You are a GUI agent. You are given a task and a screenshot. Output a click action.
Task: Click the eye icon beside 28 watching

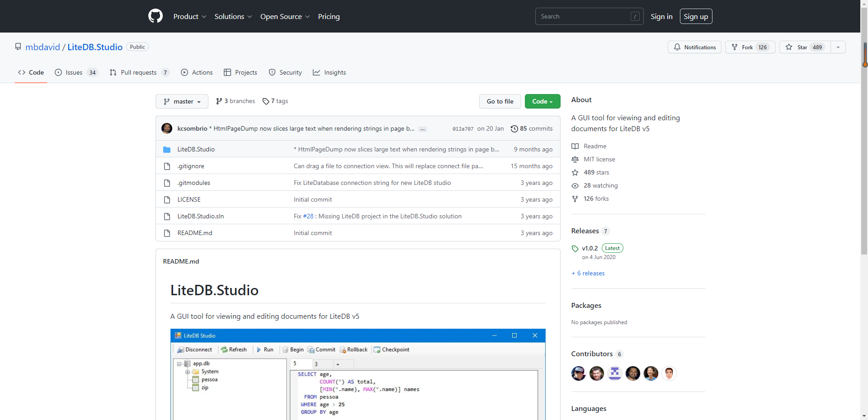point(575,186)
